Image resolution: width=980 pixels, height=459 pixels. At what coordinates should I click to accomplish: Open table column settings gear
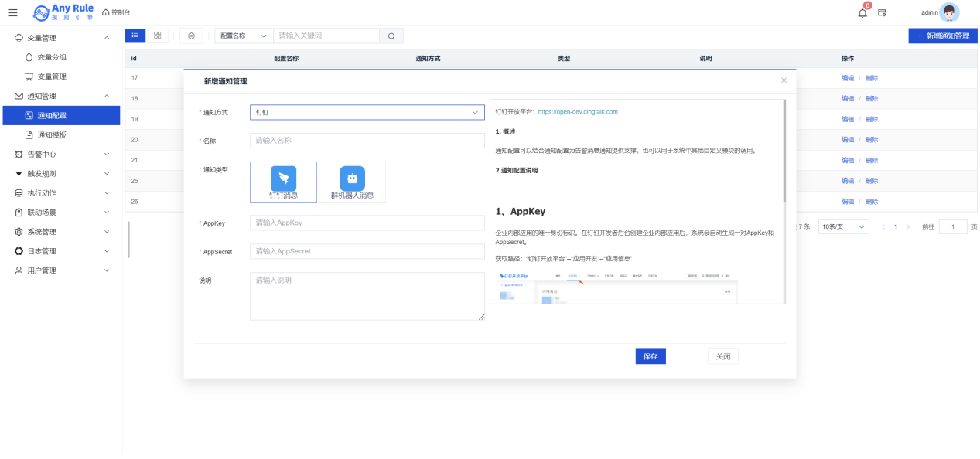pos(192,36)
